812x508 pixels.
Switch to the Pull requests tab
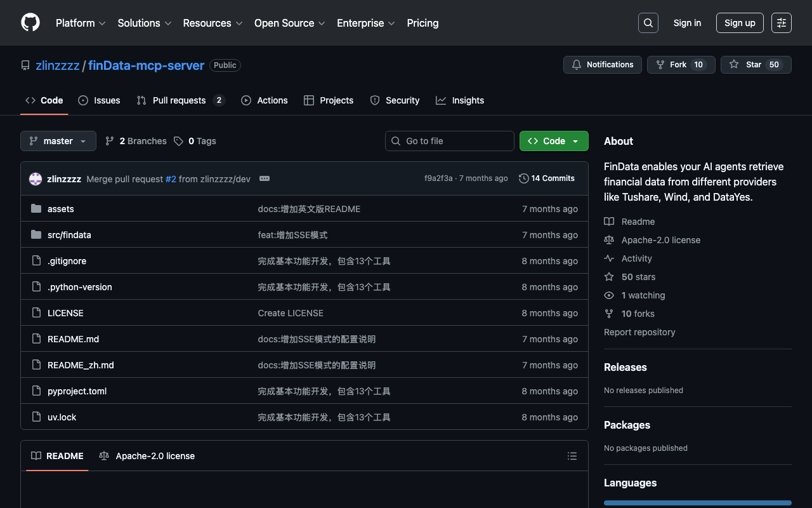tap(180, 100)
